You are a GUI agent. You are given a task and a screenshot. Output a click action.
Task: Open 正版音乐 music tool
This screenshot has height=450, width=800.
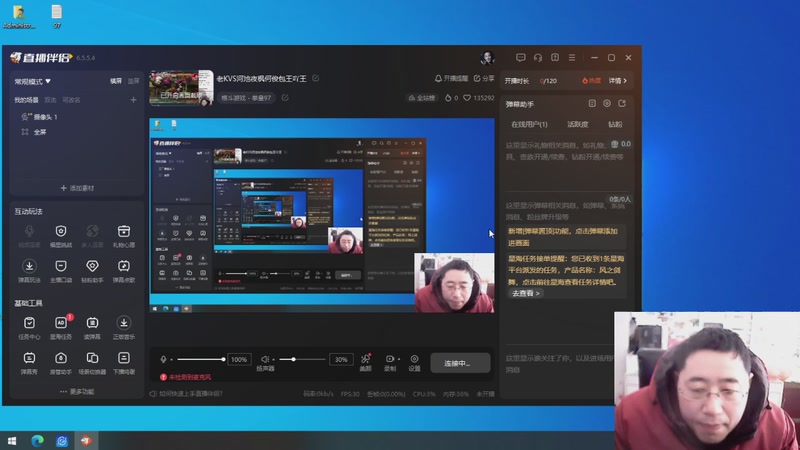point(123,328)
